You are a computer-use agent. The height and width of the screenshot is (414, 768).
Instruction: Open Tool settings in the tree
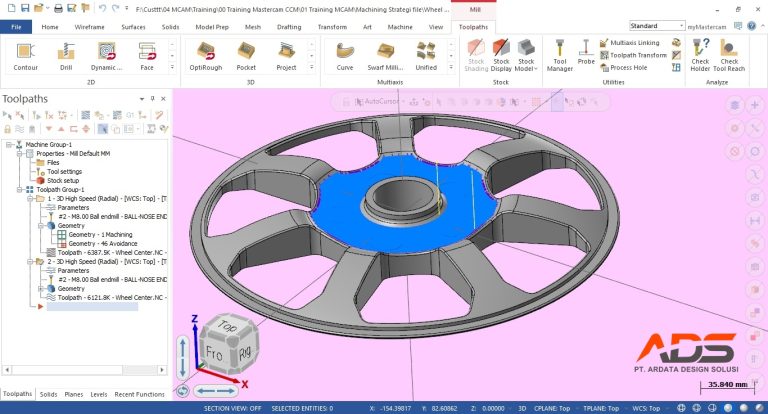pos(64,171)
